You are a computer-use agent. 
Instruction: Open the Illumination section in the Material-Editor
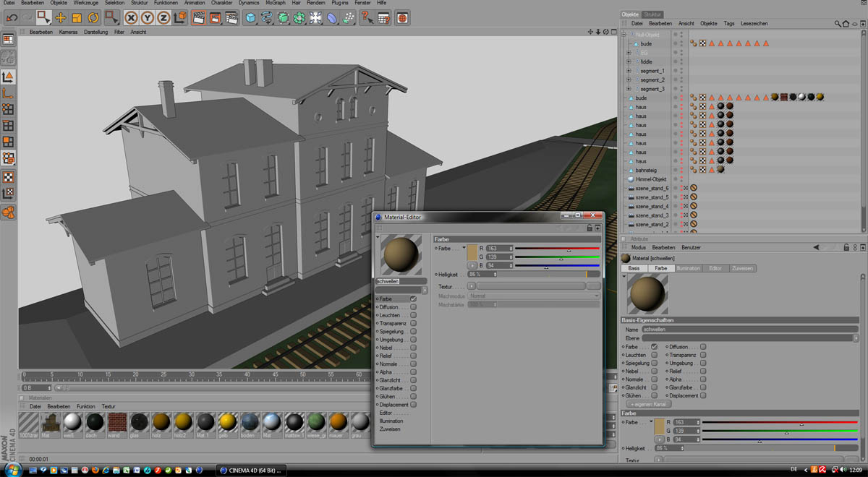coord(391,421)
